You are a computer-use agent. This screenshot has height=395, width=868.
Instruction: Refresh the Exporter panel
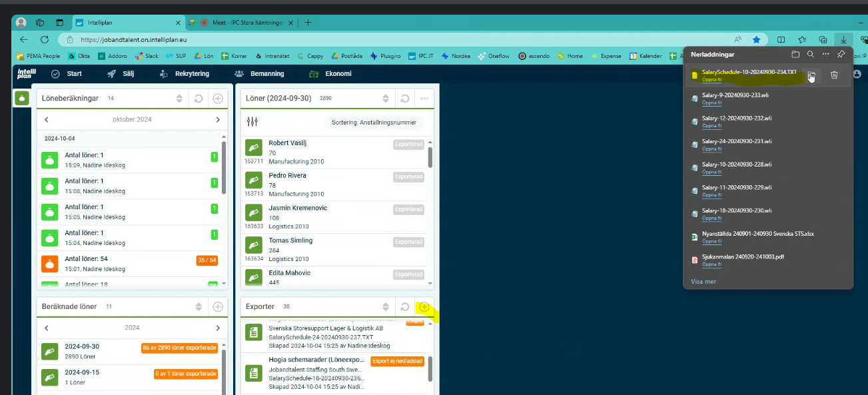(x=404, y=307)
